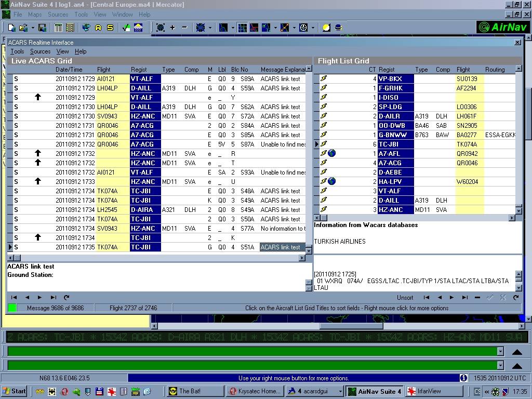Expand the acarsdgui taskbar group arrow
532x399 pixels.
coord(340,391)
